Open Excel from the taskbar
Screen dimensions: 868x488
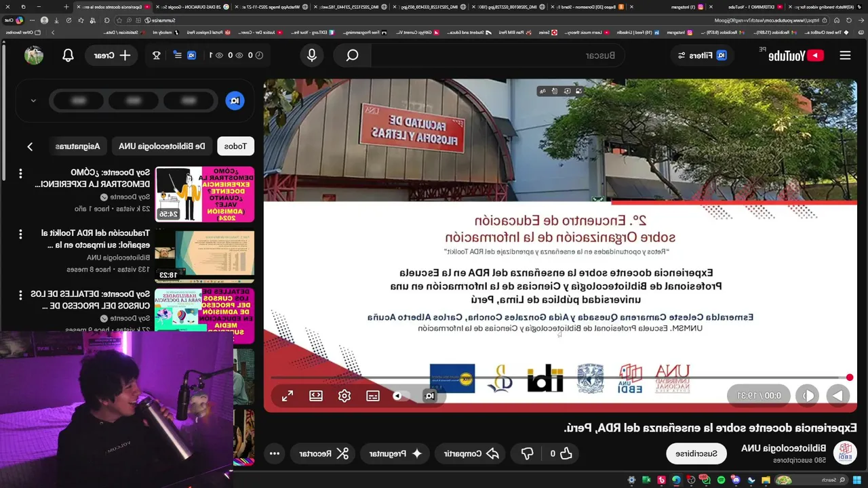[646, 480]
